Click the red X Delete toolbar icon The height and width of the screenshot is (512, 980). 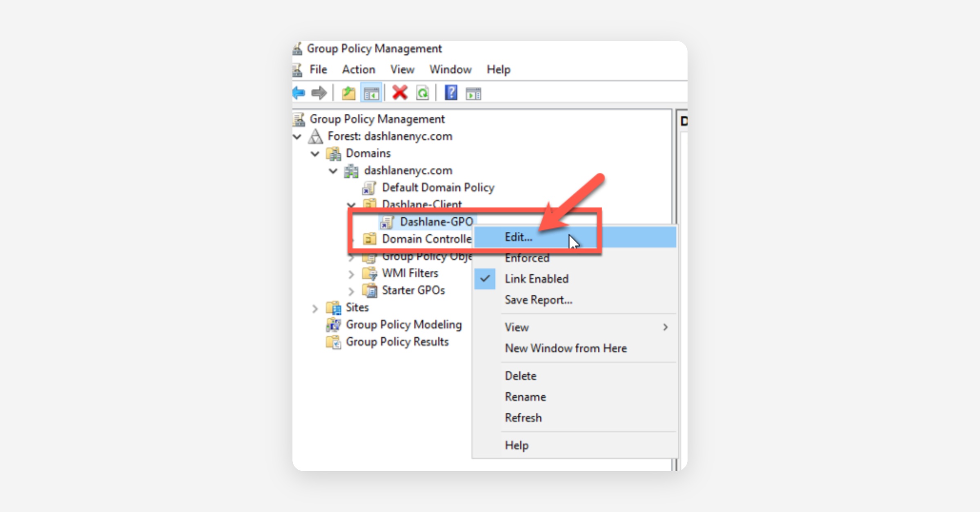[x=400, y=93]
